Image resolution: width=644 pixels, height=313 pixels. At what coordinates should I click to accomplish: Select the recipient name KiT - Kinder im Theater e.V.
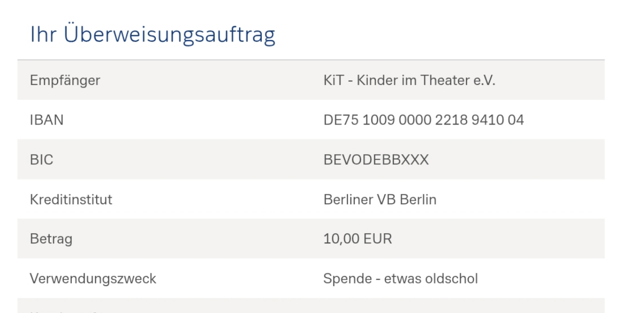pos(409,81)
